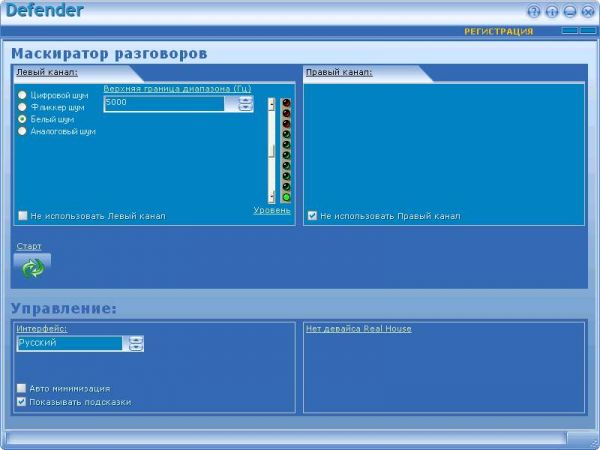
Task: Click the green Start refresh-arrows icon
Action: pyautogui.click(x=33, y=267)
